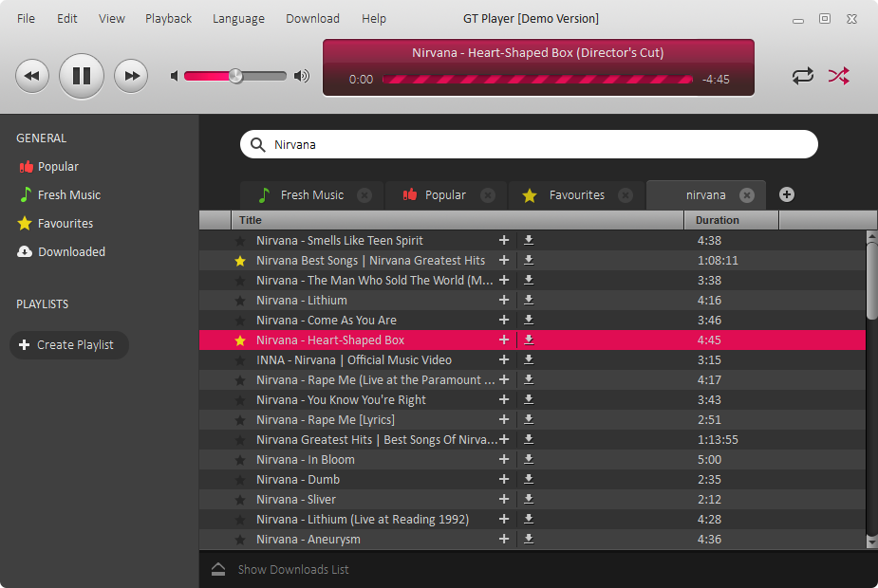
Task: Skip to next track button
Action: [x=131, y=76]
